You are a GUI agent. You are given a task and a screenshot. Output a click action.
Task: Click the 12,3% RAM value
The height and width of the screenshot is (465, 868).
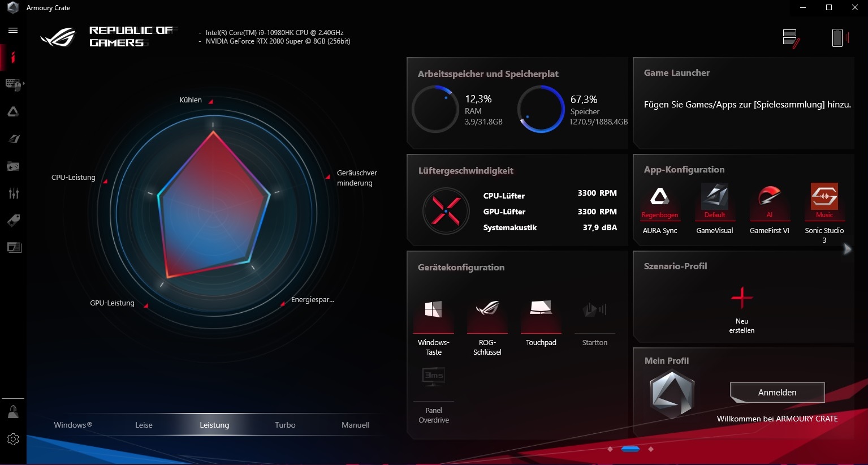tap(478, 99)
